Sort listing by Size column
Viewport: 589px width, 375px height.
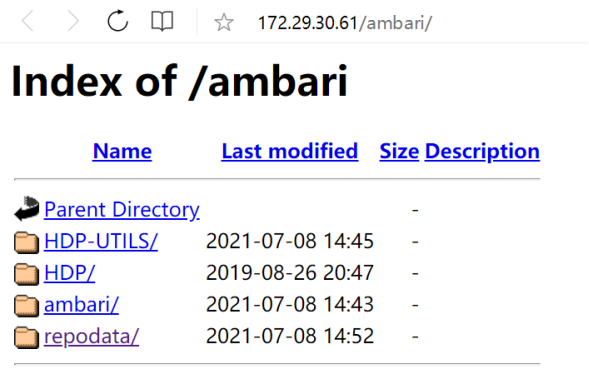pyautogui.click(x=399, y=151)
